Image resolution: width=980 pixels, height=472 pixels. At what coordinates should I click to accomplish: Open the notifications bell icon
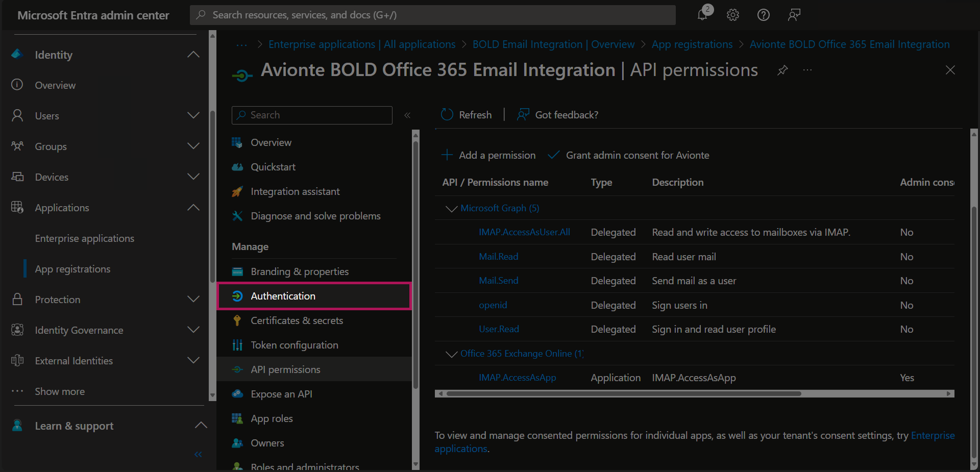[x=703, y=15]
